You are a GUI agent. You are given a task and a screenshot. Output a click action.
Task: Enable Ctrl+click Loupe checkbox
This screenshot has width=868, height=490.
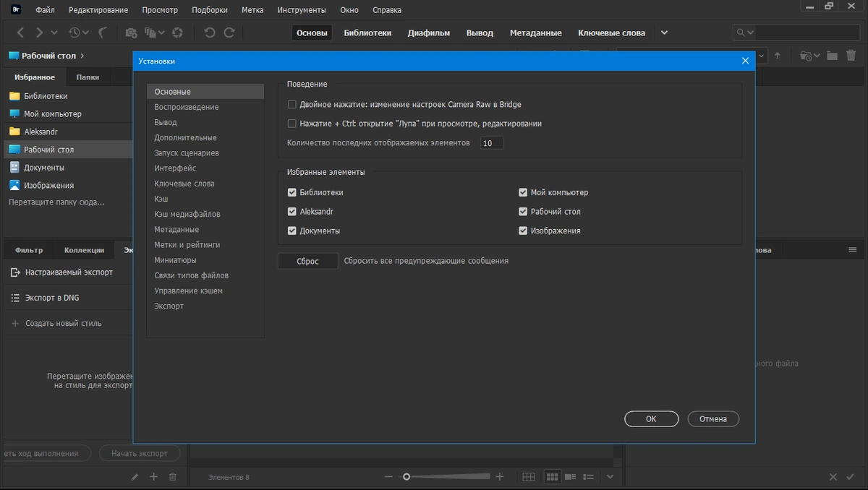(292, 124)
